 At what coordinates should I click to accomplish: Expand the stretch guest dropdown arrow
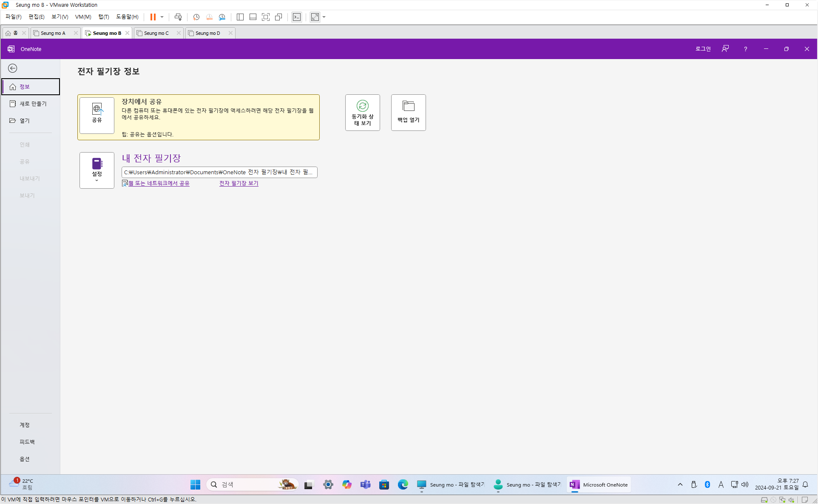coord(324,17)
